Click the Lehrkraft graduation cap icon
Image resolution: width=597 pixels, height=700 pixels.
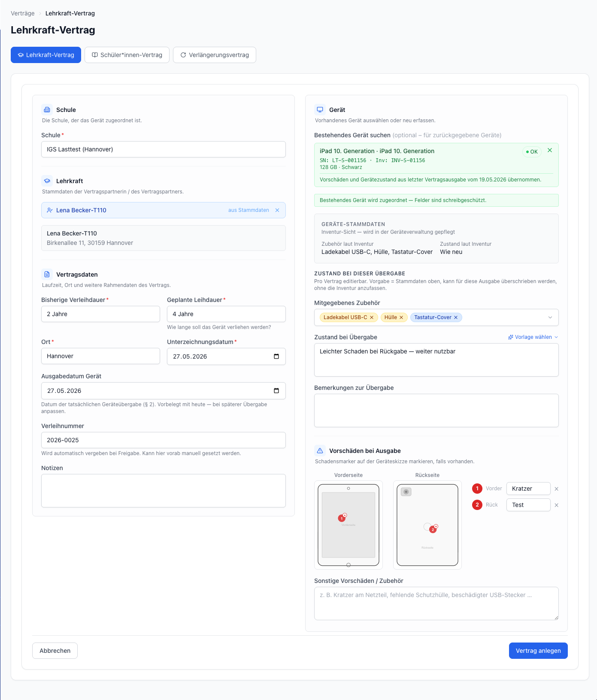pos(47,181)
